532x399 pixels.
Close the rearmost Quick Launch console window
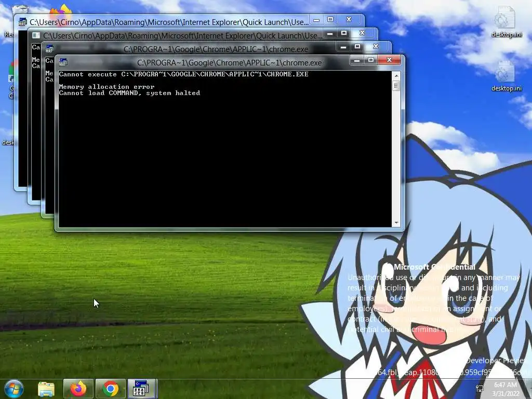[x=349, y=19]
